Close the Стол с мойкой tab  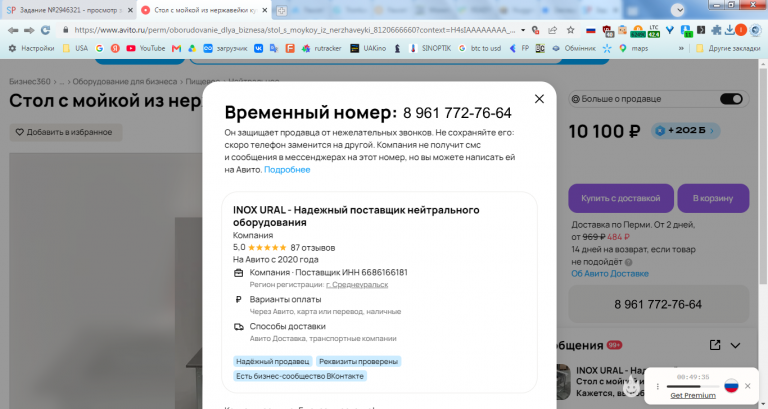tap(264, 10)
